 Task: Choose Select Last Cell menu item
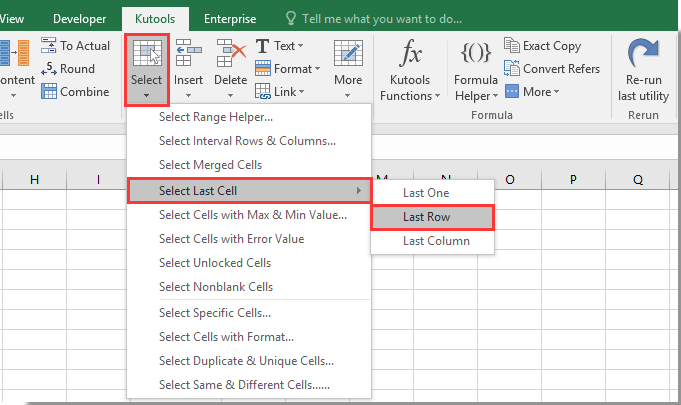click(x=250, y=191)
